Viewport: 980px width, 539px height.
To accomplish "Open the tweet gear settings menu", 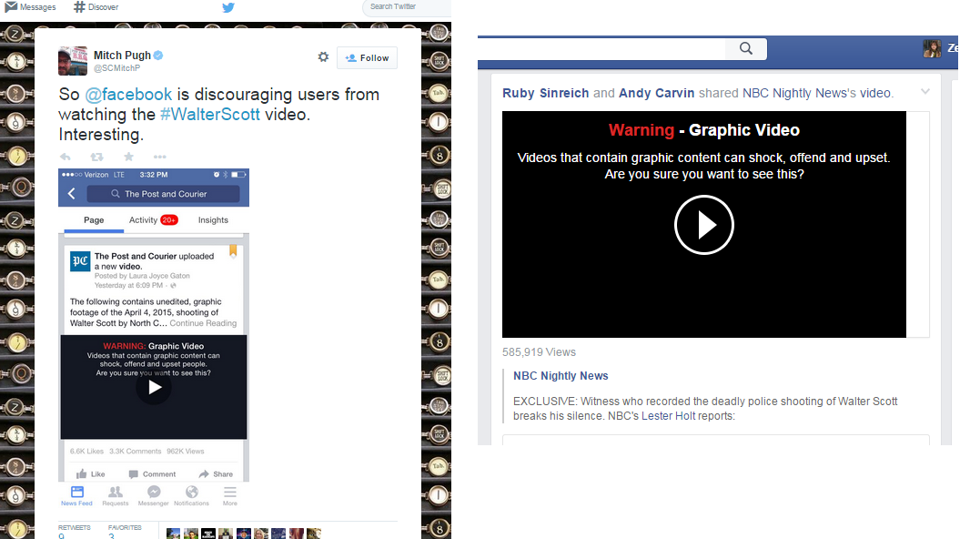I will pyautogui.click(x=323, y=56).
